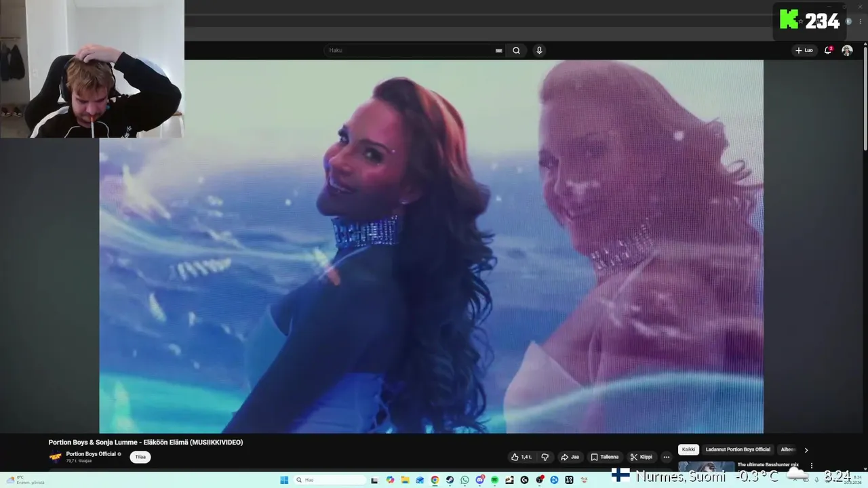Screen dimensions: 868x488
Task: Open the Luo create button
Action: (804, 50)
